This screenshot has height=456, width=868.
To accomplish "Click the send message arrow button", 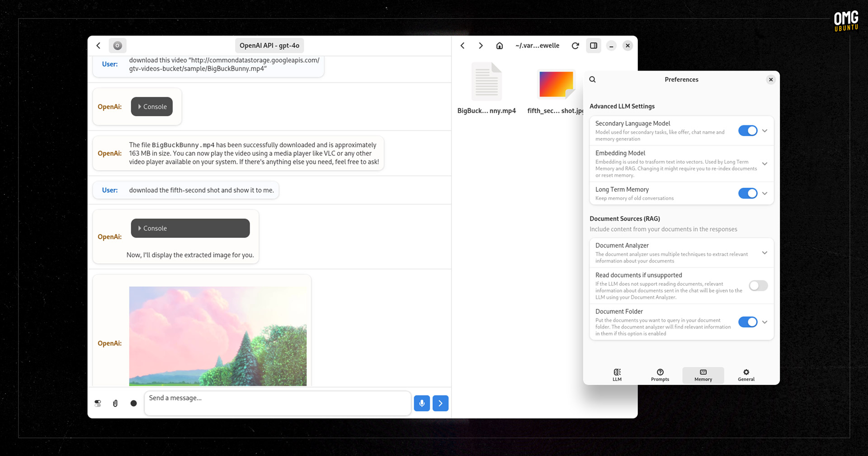I will (x=440, y=403).
